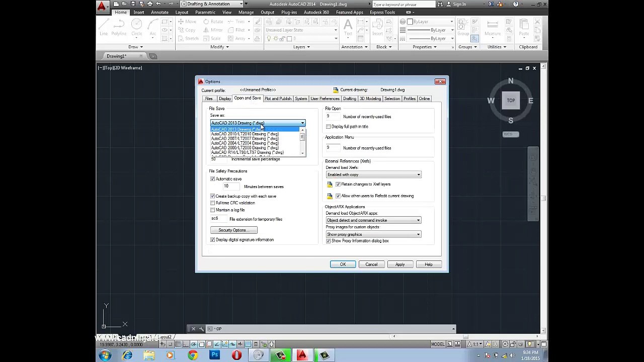The image size is (644, 362).
Task: Click the Save icon in quick access toolbar
Action: pyautogui.click(x=133, y=4)
